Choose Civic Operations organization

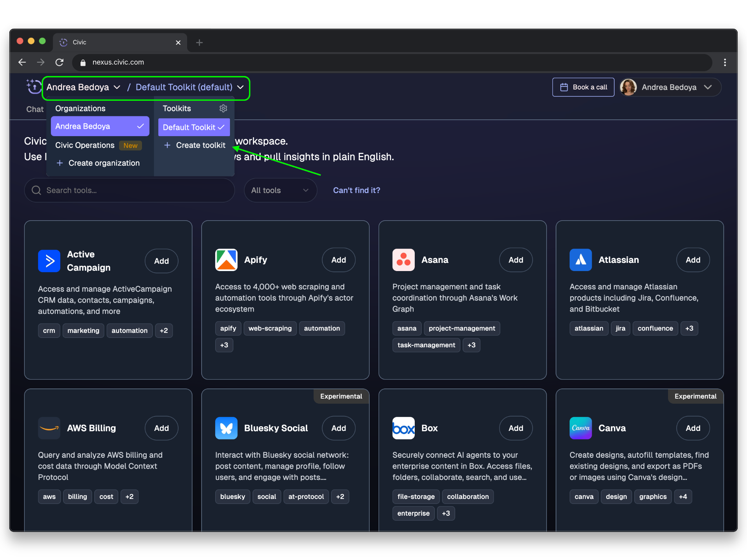[85, 145]
